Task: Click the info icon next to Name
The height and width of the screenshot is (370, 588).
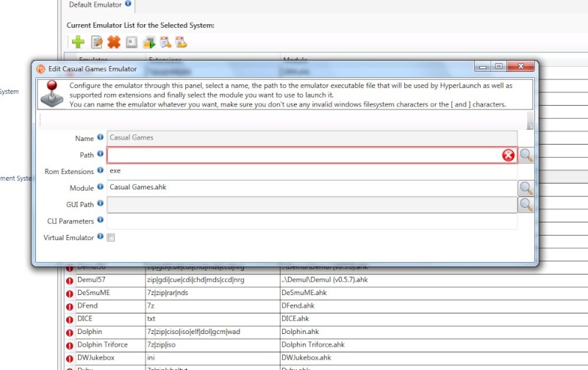Action: pos(100,137)
